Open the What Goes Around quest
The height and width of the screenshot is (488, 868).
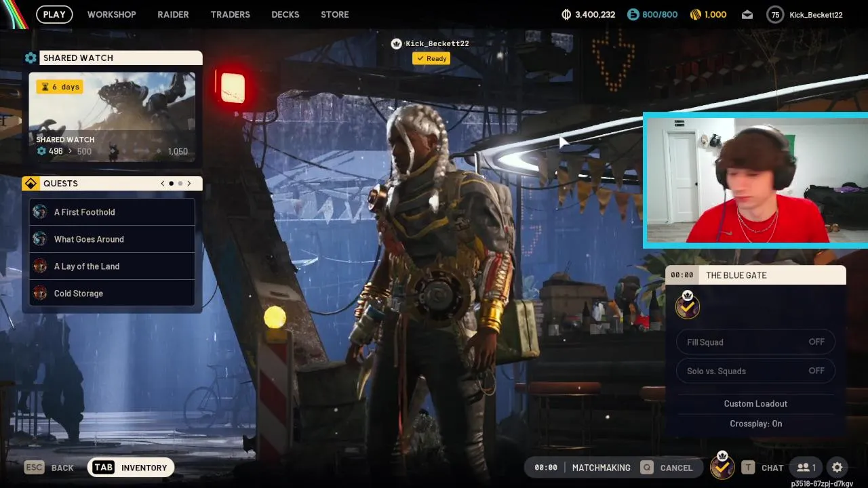coord(112,239)
